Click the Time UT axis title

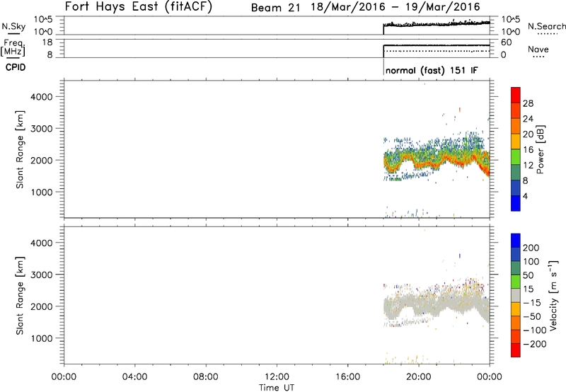tap(277, 388)
